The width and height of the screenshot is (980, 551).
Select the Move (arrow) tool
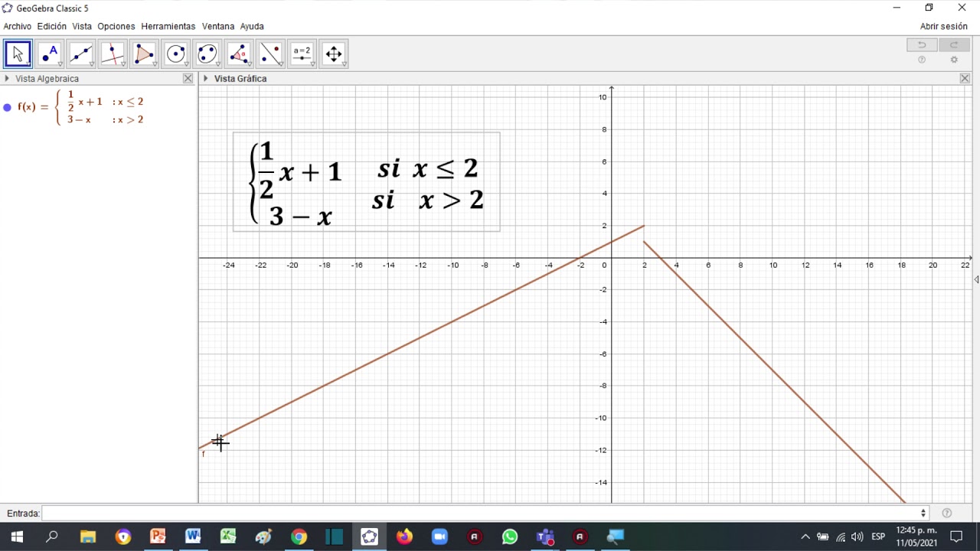pyautogui.click(x=18, y=54)
